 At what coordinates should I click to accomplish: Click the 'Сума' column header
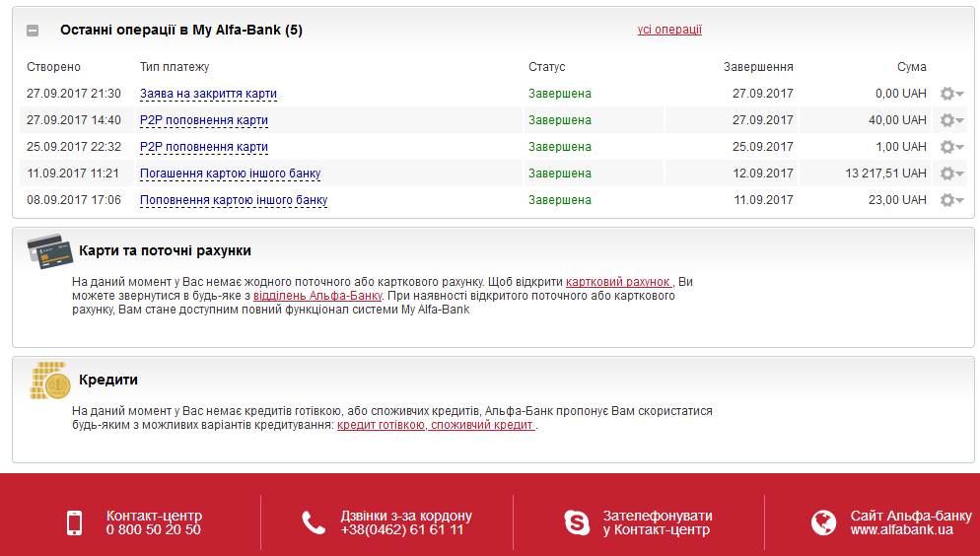[x=912, y=67]
